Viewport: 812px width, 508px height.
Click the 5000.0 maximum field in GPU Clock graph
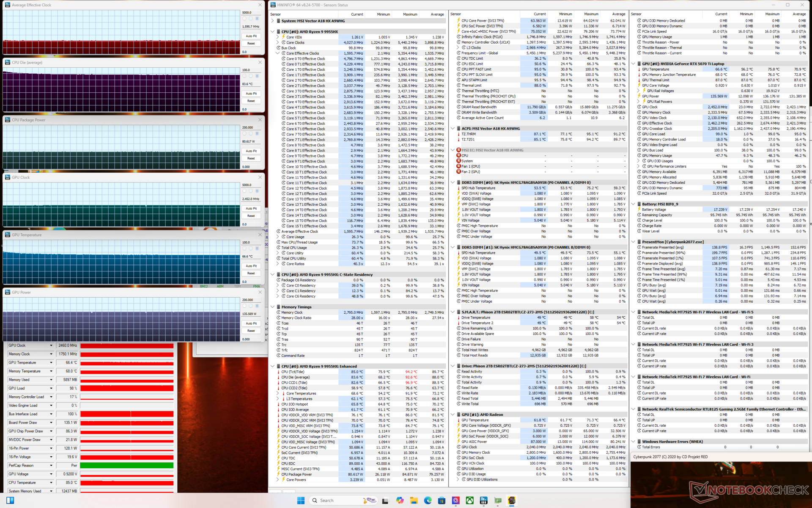click(x=250, y=185)
